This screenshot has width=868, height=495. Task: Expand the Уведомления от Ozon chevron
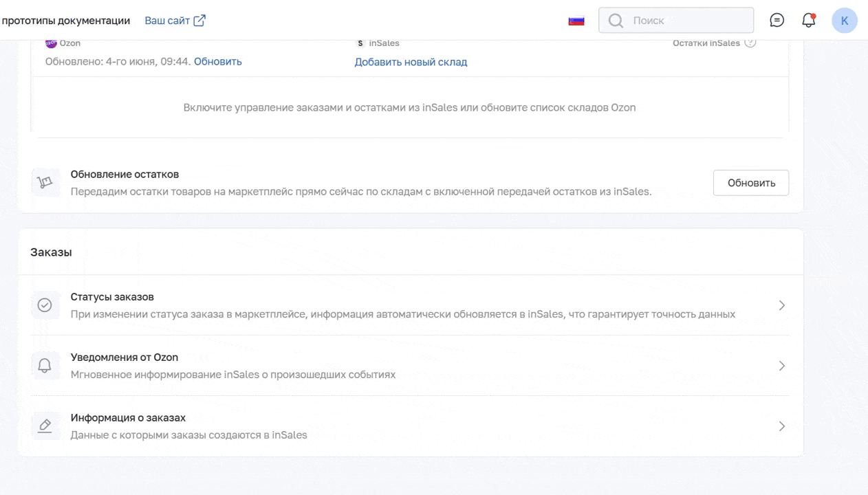[781, 366]
